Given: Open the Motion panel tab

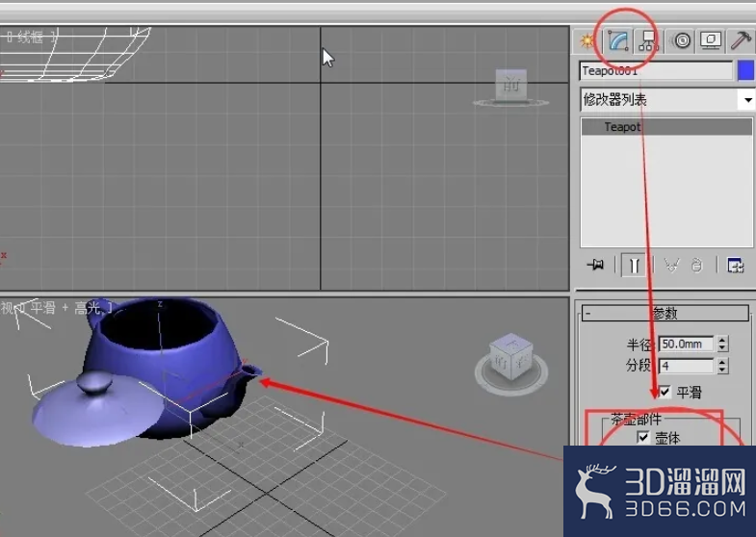Looking at the screenshot, I should [681, 41].
